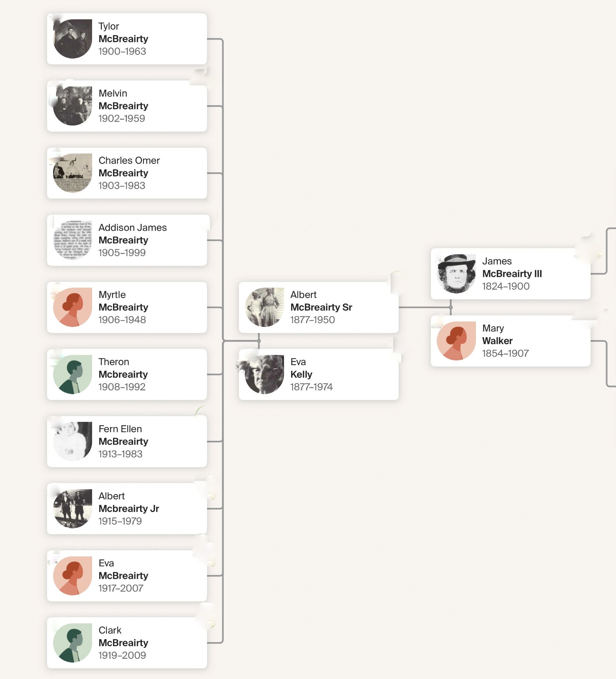Viewport: 616px width, 679px height.
Task: Select Charles Omer McBreairty's newspaper photo
Action: click(x=72, y=173)
